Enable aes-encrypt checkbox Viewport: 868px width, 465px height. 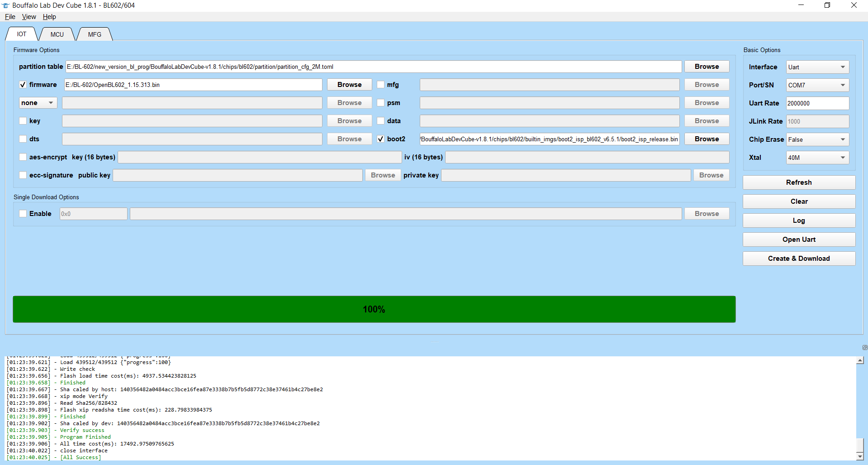[x=23, y=157]
